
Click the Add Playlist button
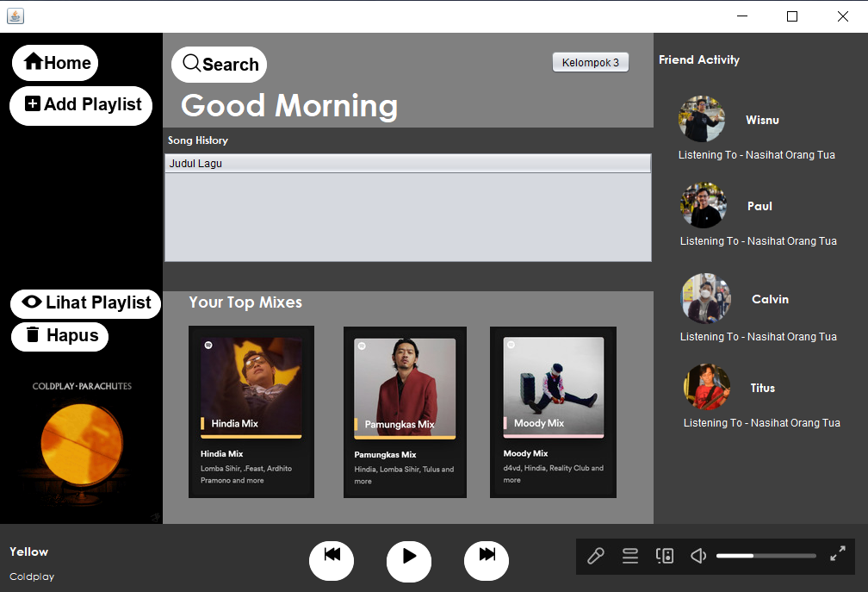(81, 105)
